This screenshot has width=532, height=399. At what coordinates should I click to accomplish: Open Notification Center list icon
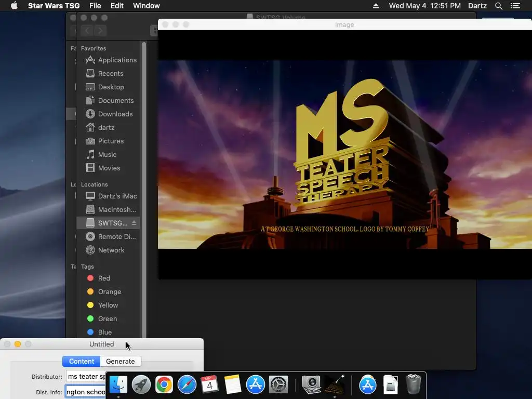click(x=515, y=6)
